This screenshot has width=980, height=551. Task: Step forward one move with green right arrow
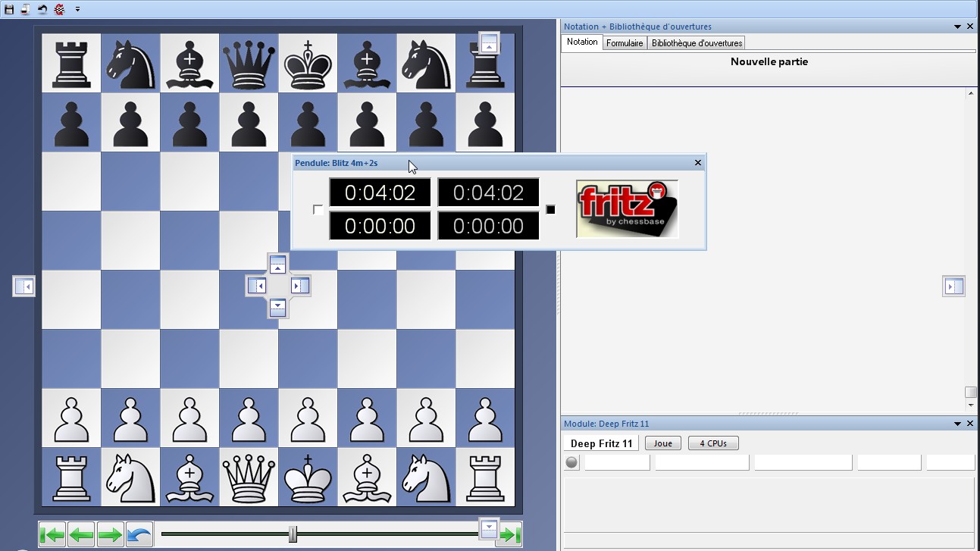110,535
